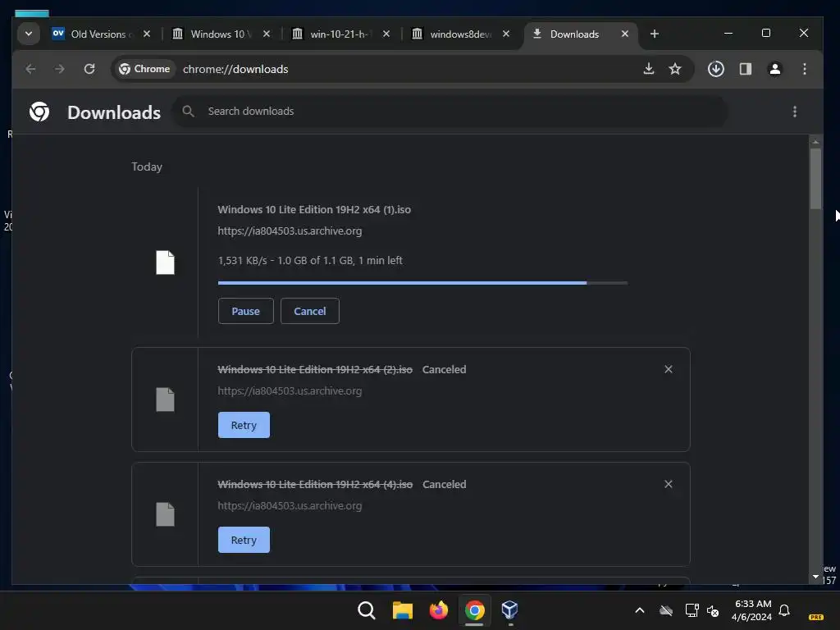Click the install/download icon in address bar
The width and height of the screenshot is (840, 630).
coord(648,69)
